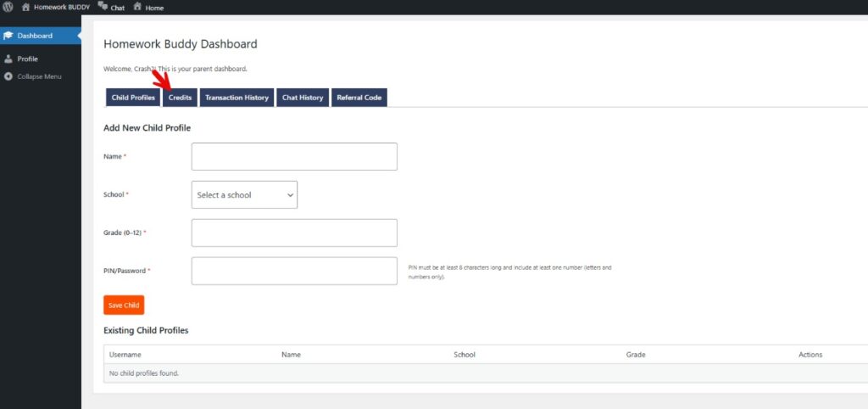Click the WordPress logo icon
The width and height of the screenshot is (868, 409).
(8, 7)
